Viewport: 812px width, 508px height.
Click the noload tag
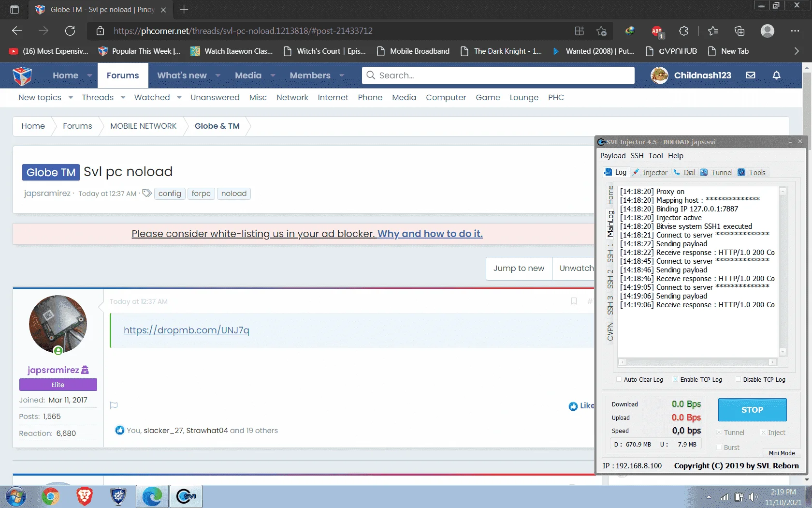pos(234,194)
